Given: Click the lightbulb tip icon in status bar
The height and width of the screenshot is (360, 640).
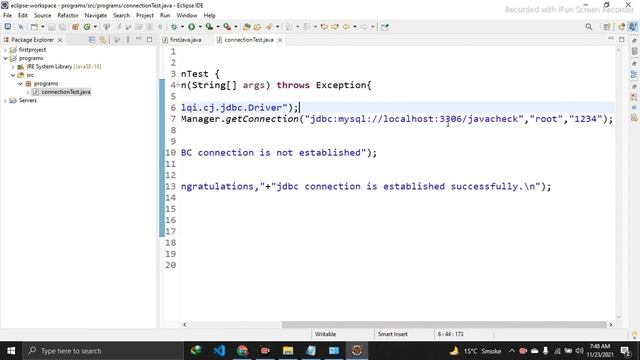Looking at the screenshot, I should [634, 335].
